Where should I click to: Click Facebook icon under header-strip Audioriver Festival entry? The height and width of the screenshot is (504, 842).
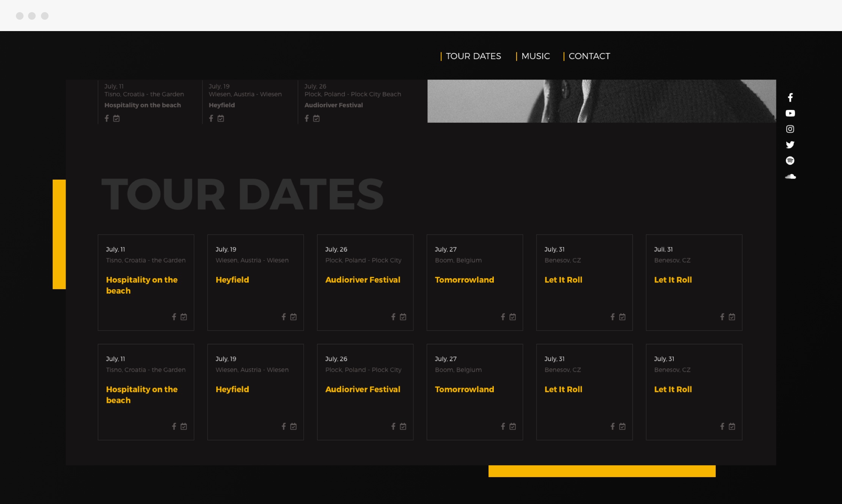[x=307, y=119]
